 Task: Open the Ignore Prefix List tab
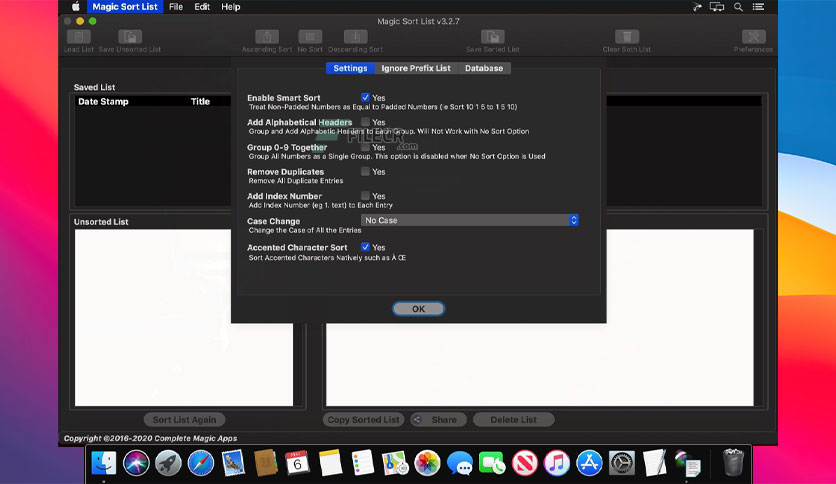[x=416, y=68]
